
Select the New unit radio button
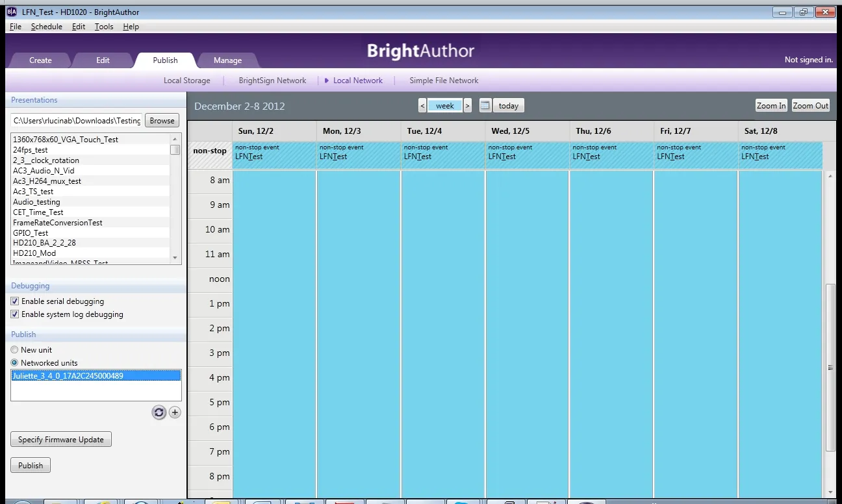(14, 350)
